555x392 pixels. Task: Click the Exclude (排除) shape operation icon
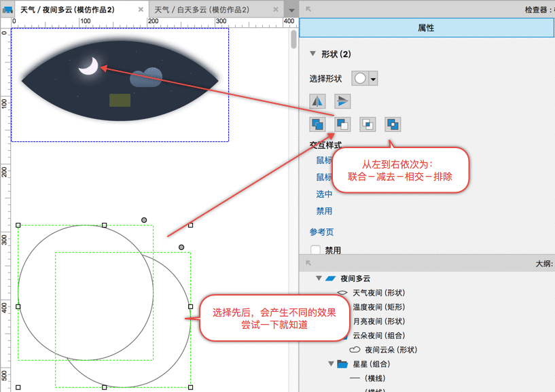[x=393, y=124]
